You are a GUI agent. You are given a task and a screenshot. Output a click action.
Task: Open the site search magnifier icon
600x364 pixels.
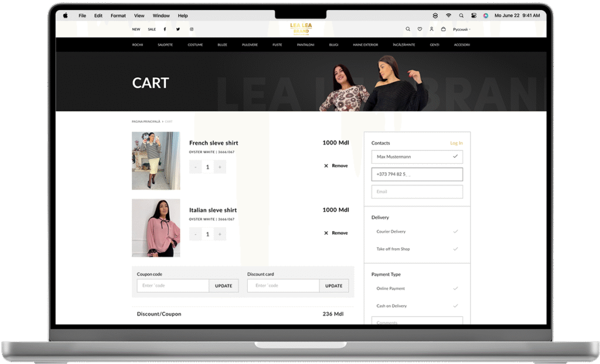[408, 29]
